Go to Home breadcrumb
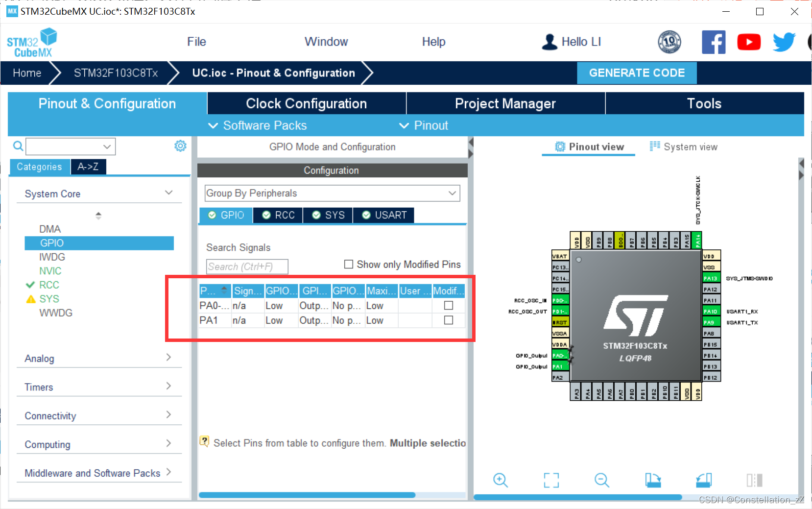812x509 pixels. [x=27, y=73]
